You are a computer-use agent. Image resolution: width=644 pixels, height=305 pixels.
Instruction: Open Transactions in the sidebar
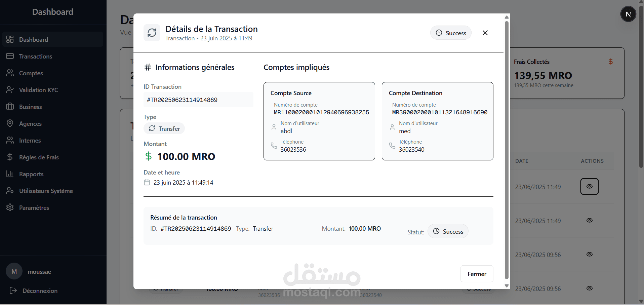(53, 56)
